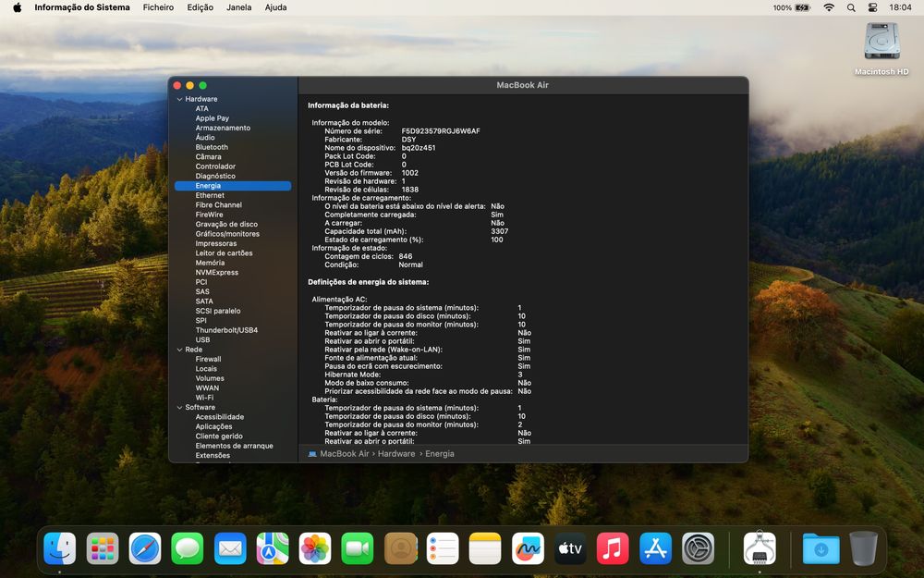The image size is (924, 578).
Task: Open the Downloads folder in Dock
Action: point(821,548)
